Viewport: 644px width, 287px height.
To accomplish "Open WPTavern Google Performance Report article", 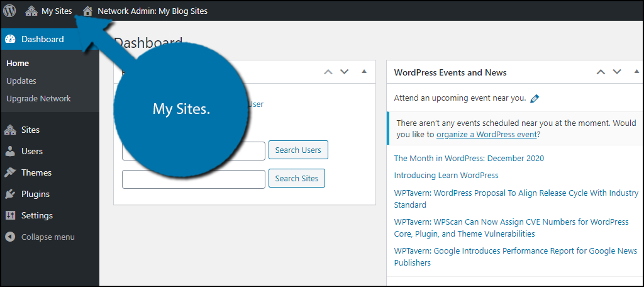I will click(516, 257).
